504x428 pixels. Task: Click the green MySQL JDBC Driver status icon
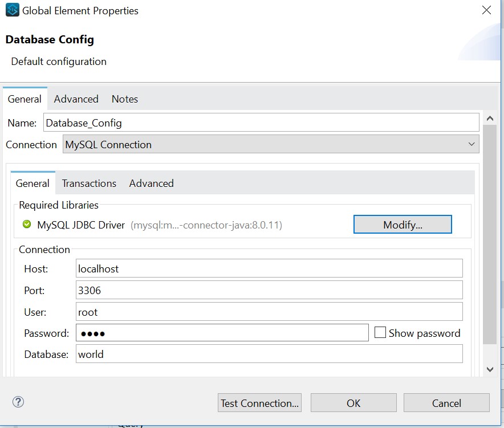pyautogui.click(x=27, y=224)
